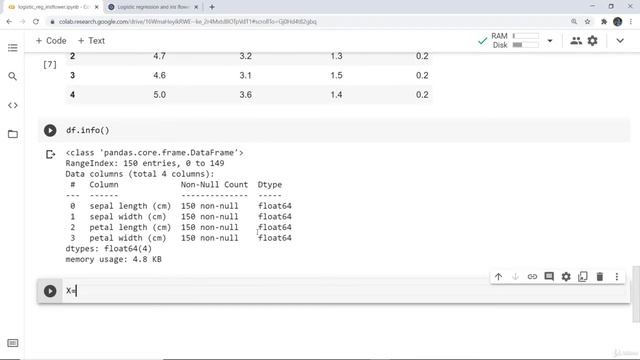Switch to the Logistic regression and iris flower tab

pyautogui.click(x=153, y=7)
